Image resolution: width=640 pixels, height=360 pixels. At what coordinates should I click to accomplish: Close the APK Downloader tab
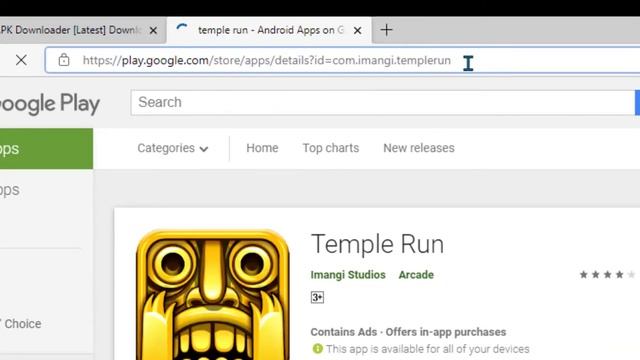153,31
